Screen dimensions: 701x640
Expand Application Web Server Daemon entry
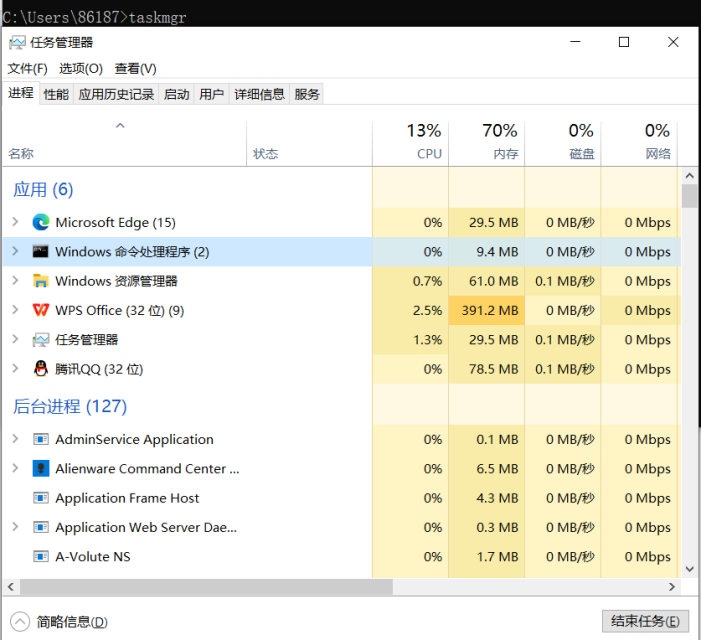(15, 527)
